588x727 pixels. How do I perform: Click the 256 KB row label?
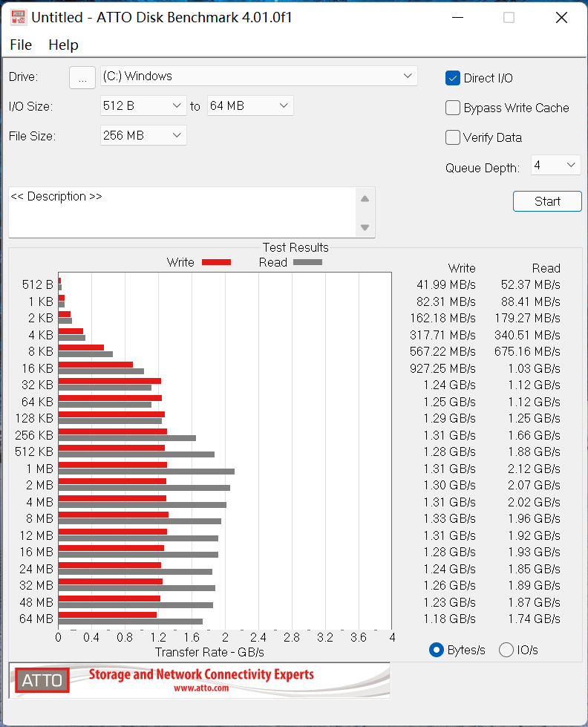(34, 435)
